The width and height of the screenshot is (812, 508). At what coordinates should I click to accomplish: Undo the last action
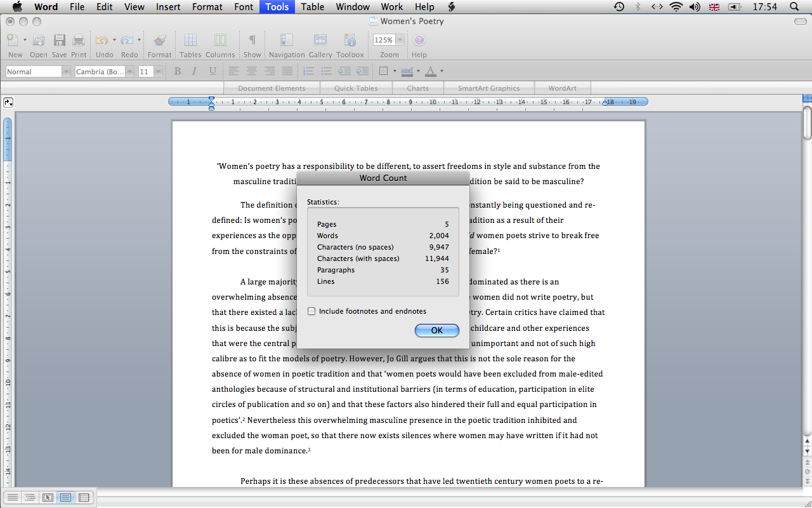[x=102, y=40]
